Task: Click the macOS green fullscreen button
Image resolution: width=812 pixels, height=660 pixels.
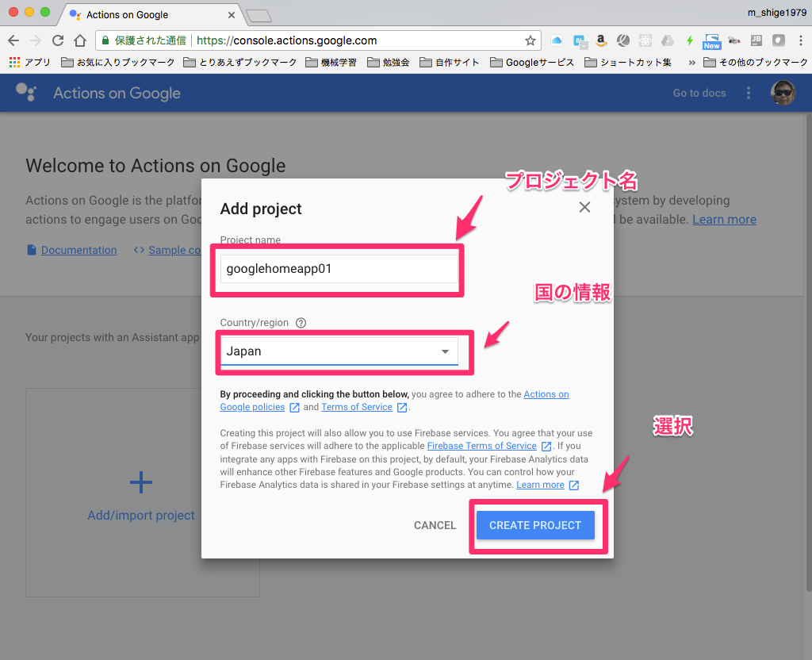Action: coord(45,12)
